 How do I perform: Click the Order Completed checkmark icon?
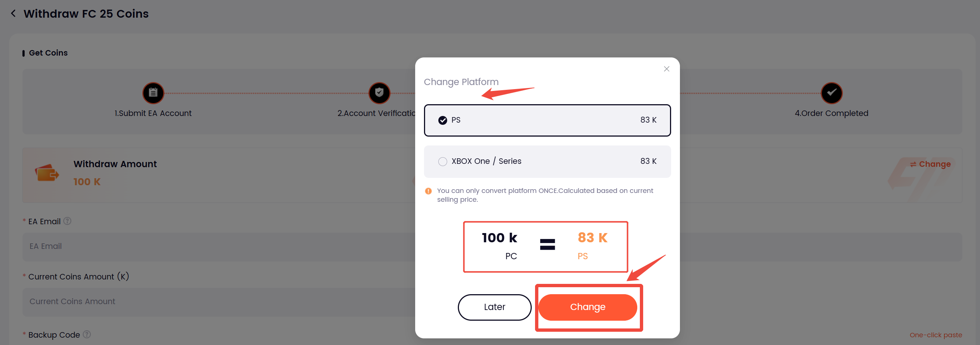(831, 93)
